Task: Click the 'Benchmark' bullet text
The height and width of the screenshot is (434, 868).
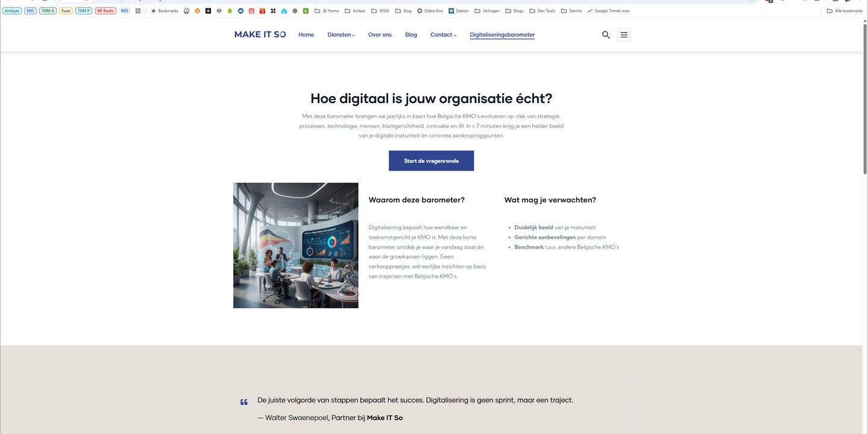Action: 529,247
